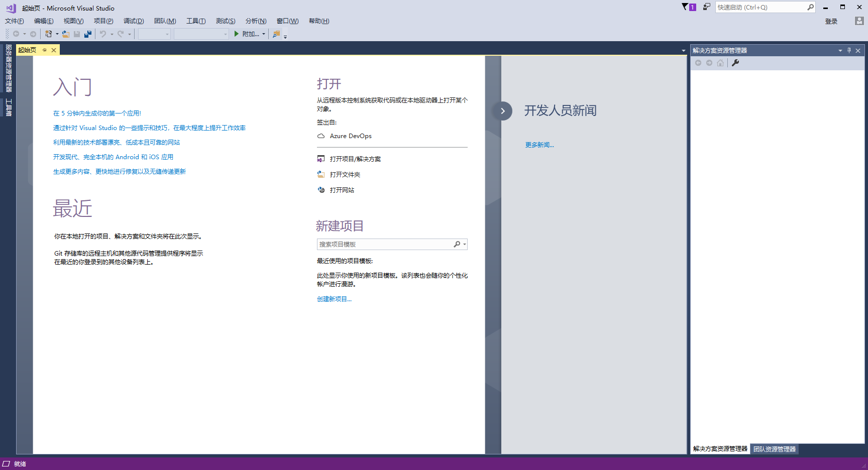
Task: Open the 服务器资源管理器 side tab
Action: pyautogui.click(x=8, y=68)
